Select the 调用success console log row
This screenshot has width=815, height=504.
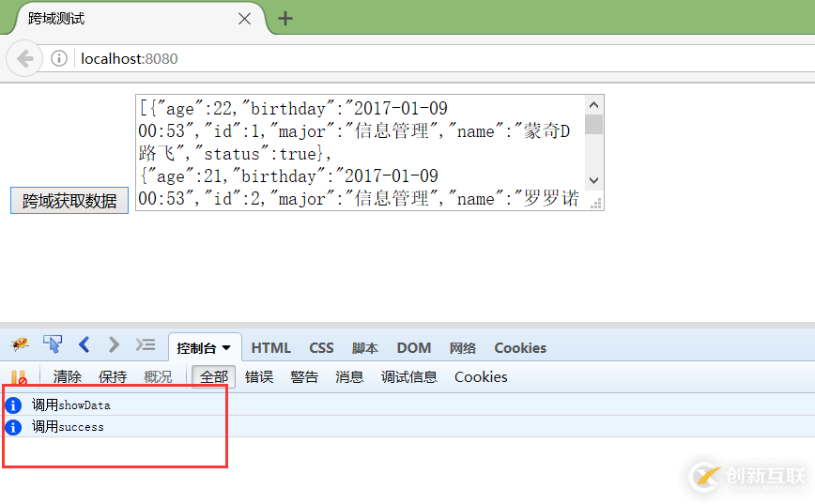coord(407,427)
